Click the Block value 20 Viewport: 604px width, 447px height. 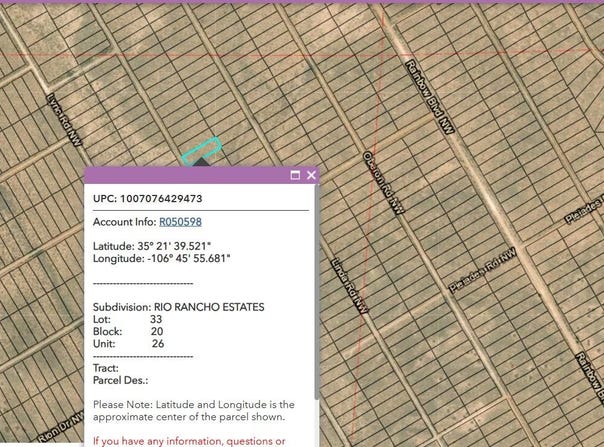(157, 332)
